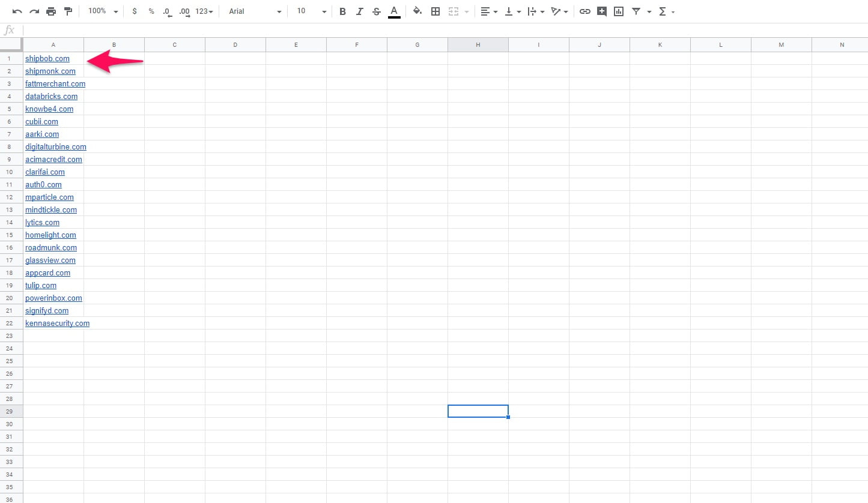The height and width of the screenshot is (503, 868).
Task: Click the insert link icon
Action: coord(584,11)
